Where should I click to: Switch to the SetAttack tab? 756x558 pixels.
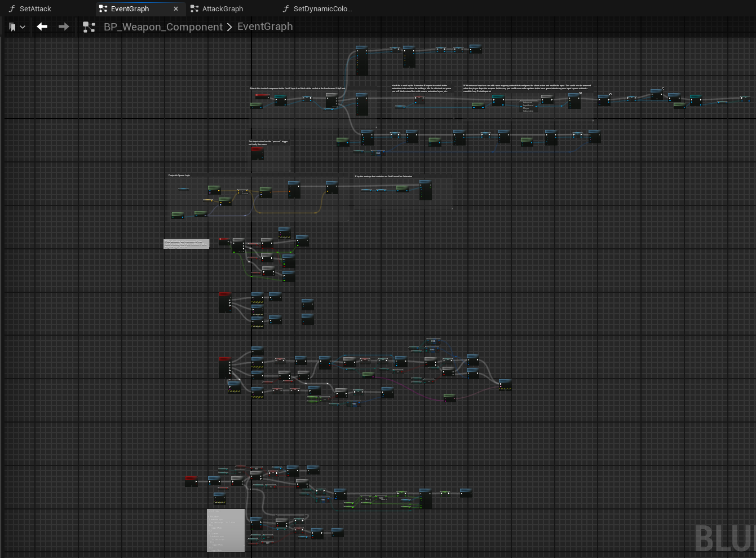[x=35, y=9]
